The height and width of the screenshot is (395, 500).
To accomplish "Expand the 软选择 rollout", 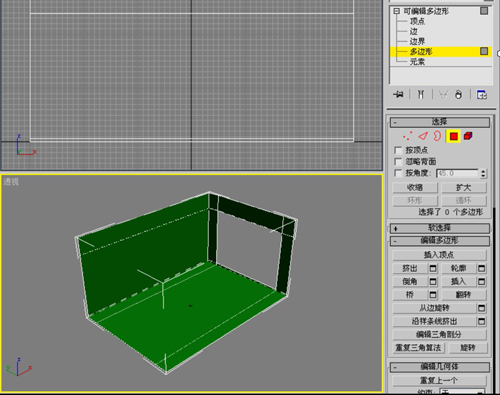I will coord(440,228).
